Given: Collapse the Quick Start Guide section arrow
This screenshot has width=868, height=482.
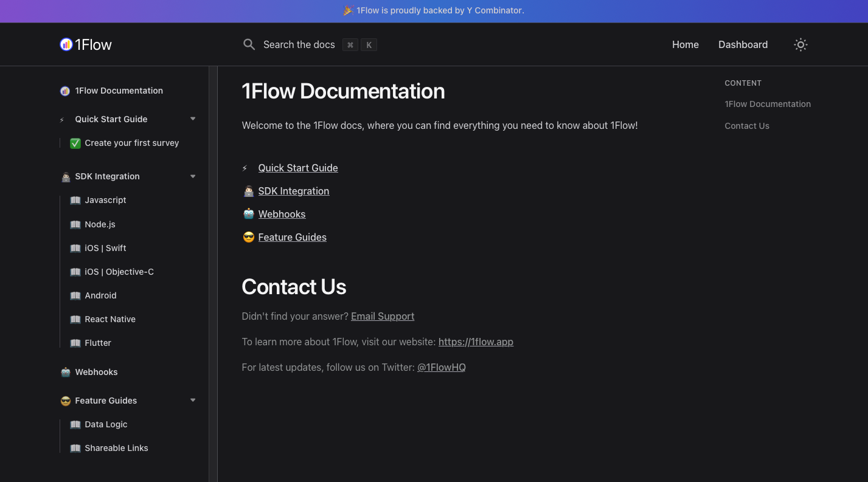Looking at the screenshot, I should (x=193, y=119).
